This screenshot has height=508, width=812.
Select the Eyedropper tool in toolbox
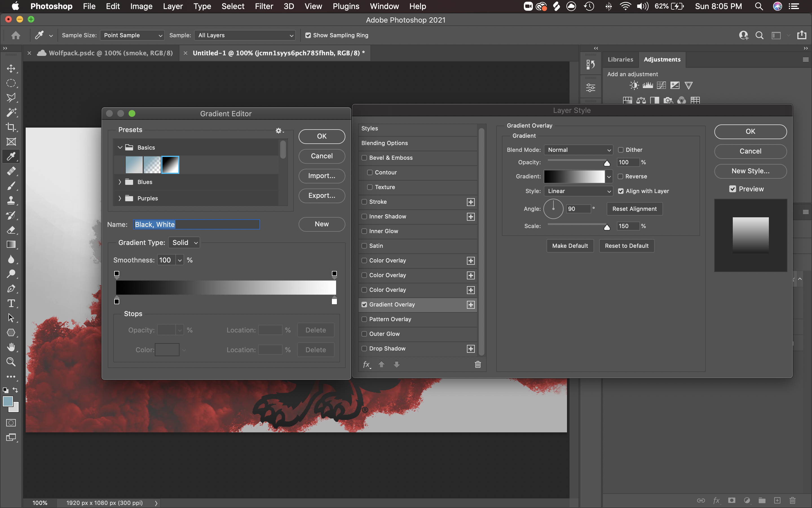click(11, 156)
